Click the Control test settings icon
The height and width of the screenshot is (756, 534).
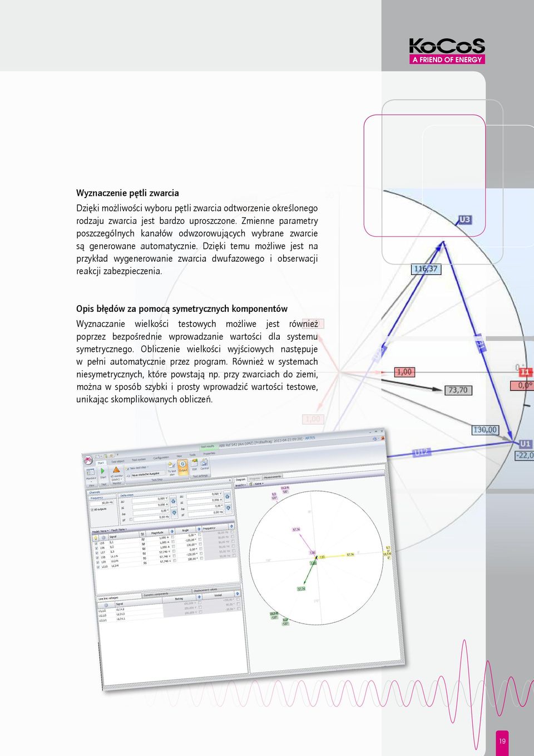[205, 462]
